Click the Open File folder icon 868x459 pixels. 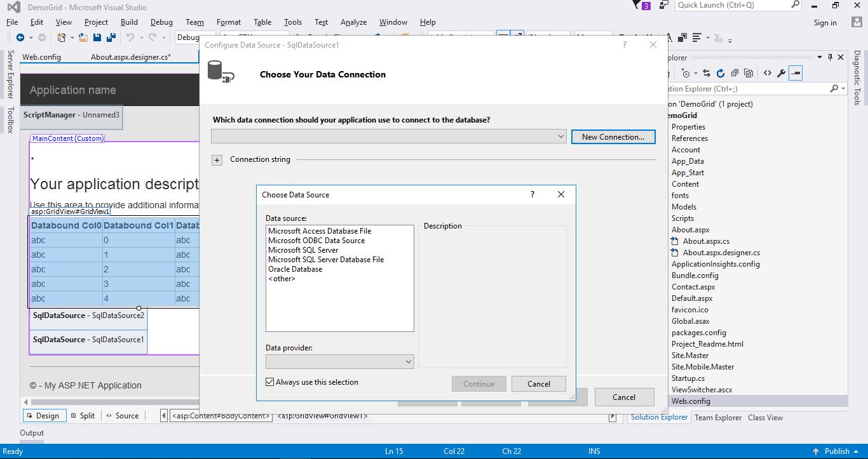(x=83, y=37)
